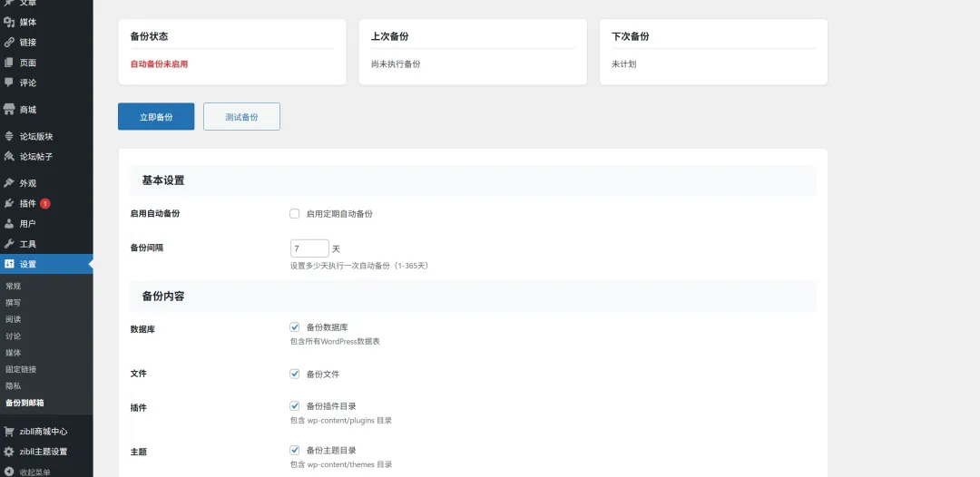Click the 备份状态 card title
Screen dimensions: 980x477
(149, 36)
